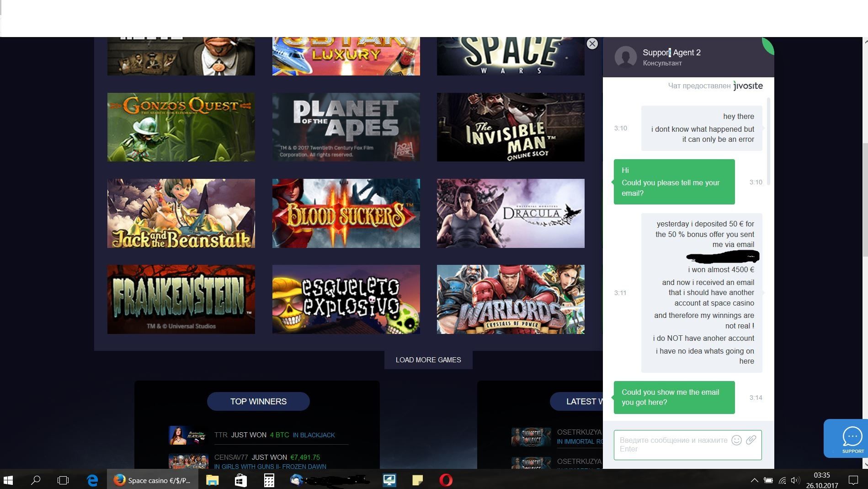Open the jivosite provider link

pos(748,86)
